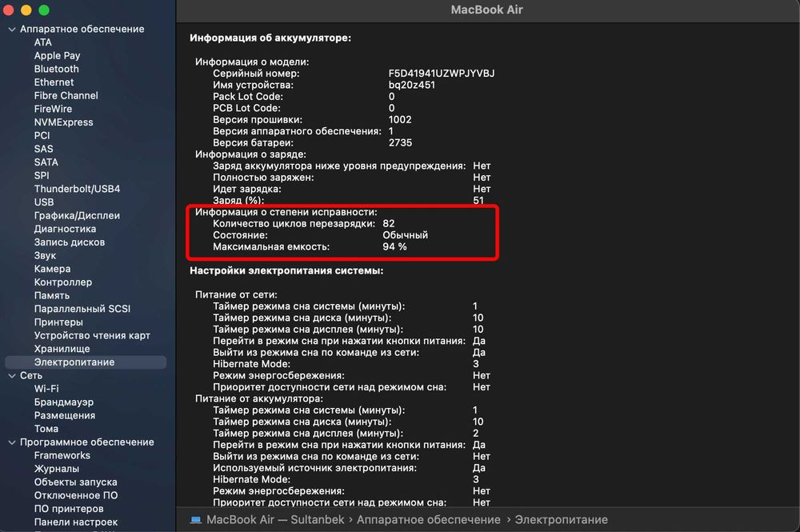Select Панели настроек in sidebar

pos(75,522)
